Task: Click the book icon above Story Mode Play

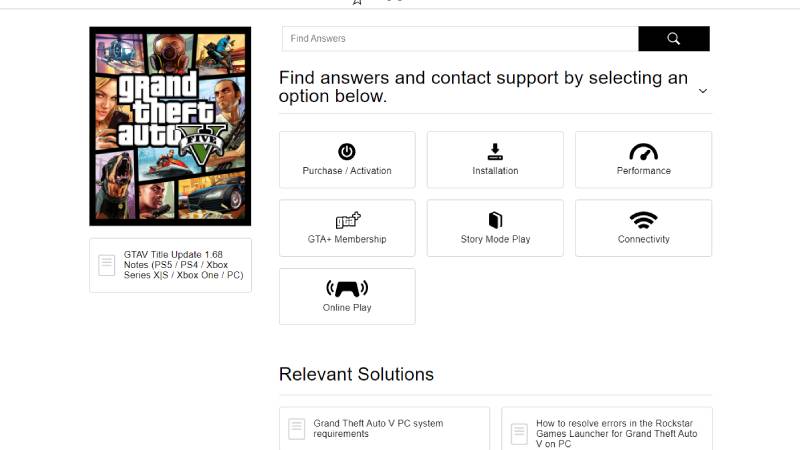Action: 495,220
